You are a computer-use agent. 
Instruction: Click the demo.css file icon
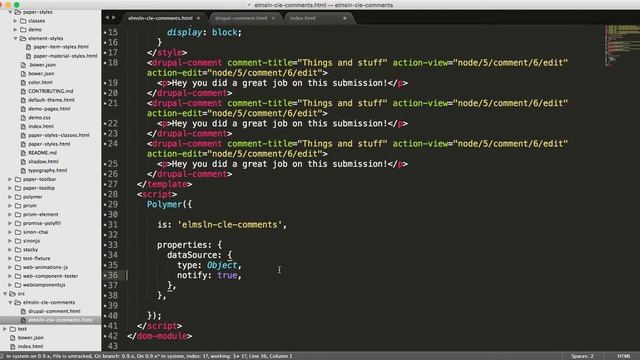click(23, 118)
